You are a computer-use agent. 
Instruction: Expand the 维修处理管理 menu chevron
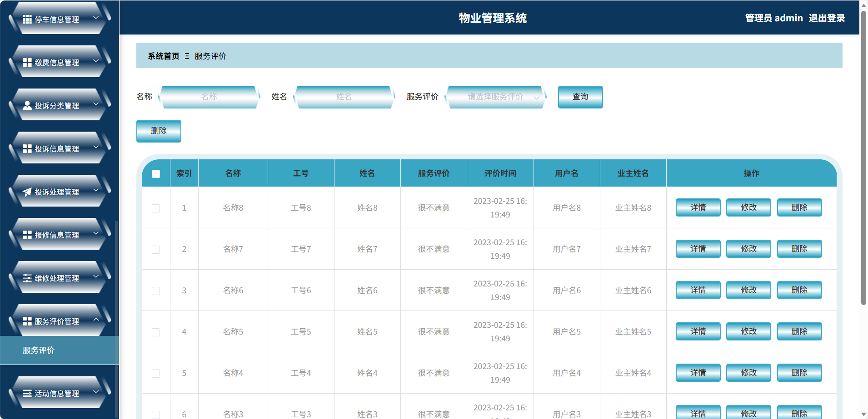[x=96, y=276]
